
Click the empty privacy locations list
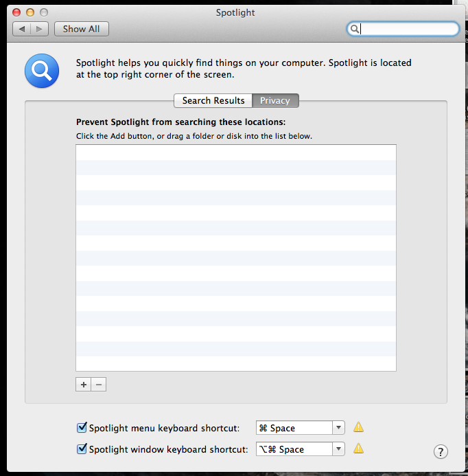tap(236, 258)
